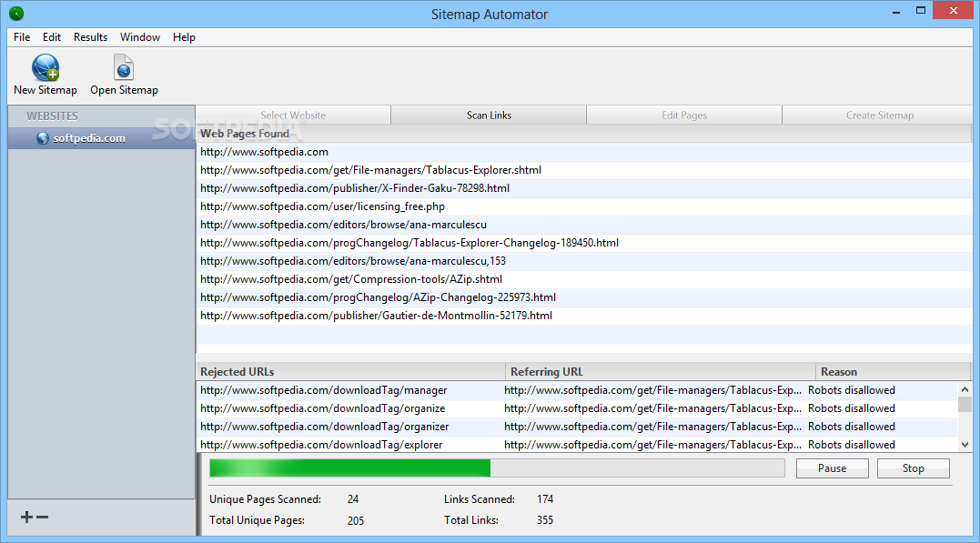Close the Sitemap Automator window
Viewport: 980px width, 543px height.
[x=954, y=11]
